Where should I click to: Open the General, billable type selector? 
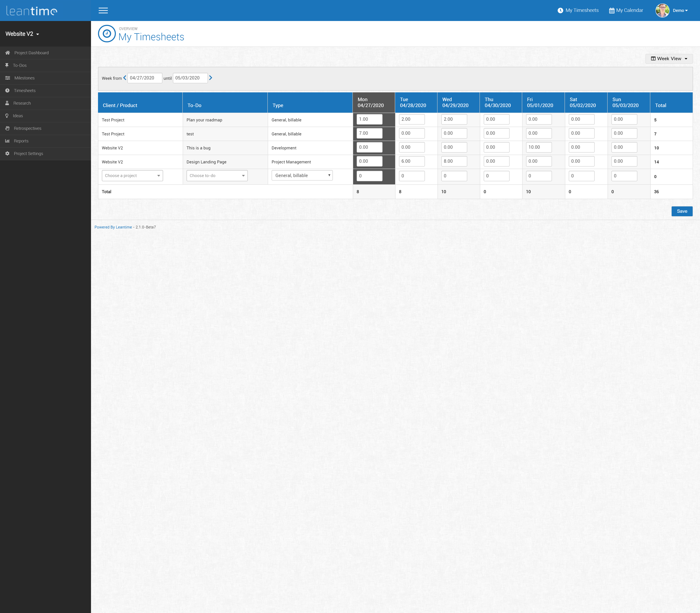pos(302,175)
